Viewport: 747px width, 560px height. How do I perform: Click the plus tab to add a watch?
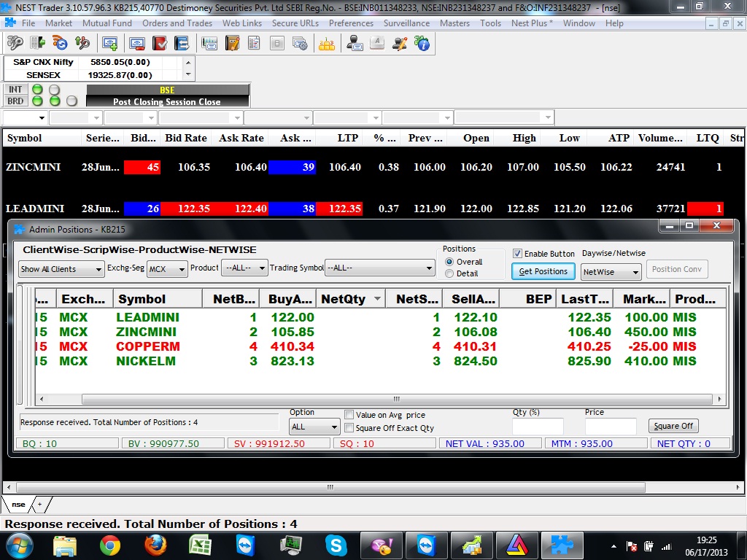(40, 505)
